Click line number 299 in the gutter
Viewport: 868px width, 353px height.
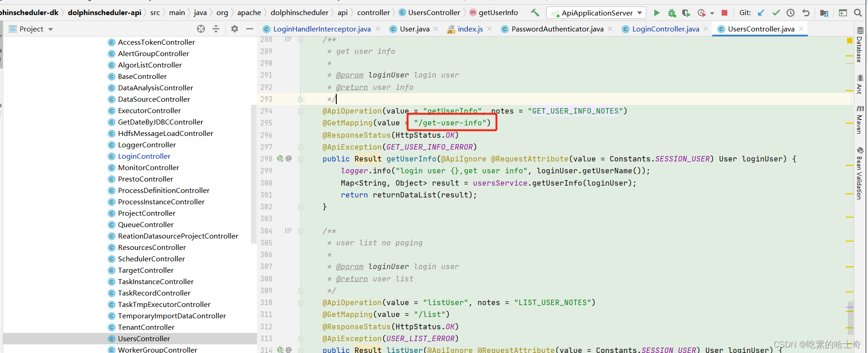click(x=266, y=171)
